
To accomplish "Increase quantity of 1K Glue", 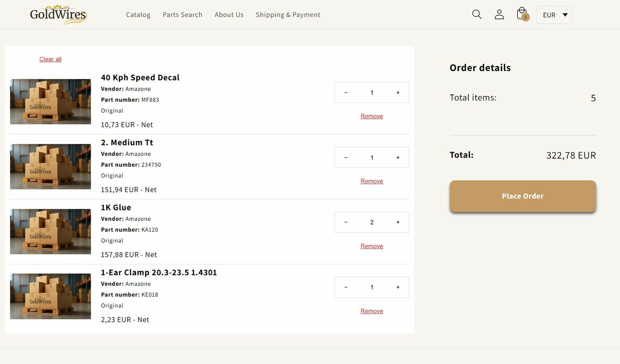I will coord(398,223).
